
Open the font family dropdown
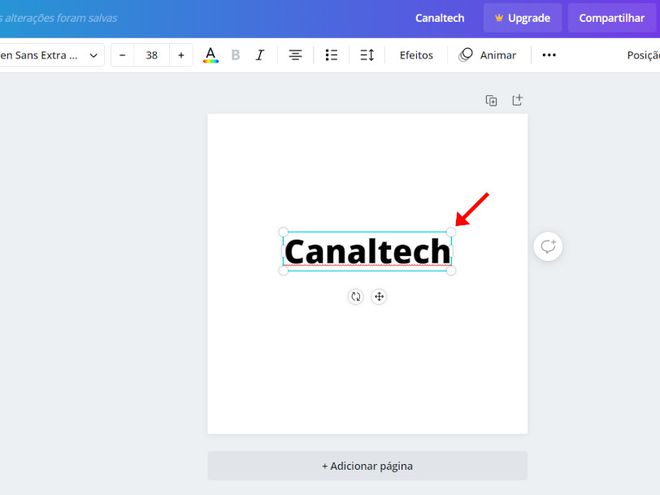50,55
